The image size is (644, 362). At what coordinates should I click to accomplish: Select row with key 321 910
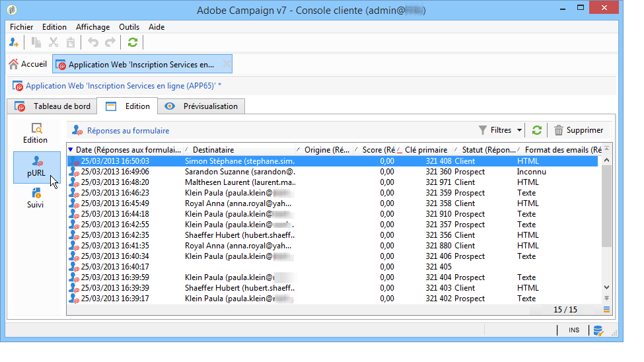[x=333, y=214]
